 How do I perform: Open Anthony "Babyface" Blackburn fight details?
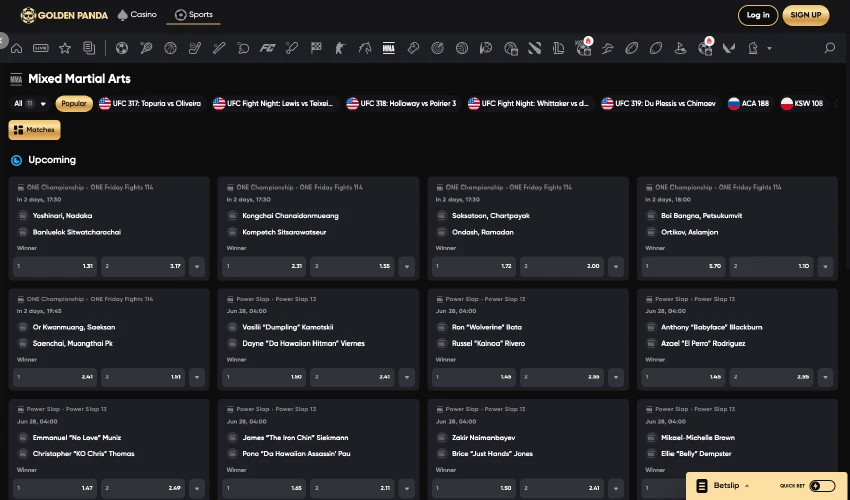click(711, 327)
